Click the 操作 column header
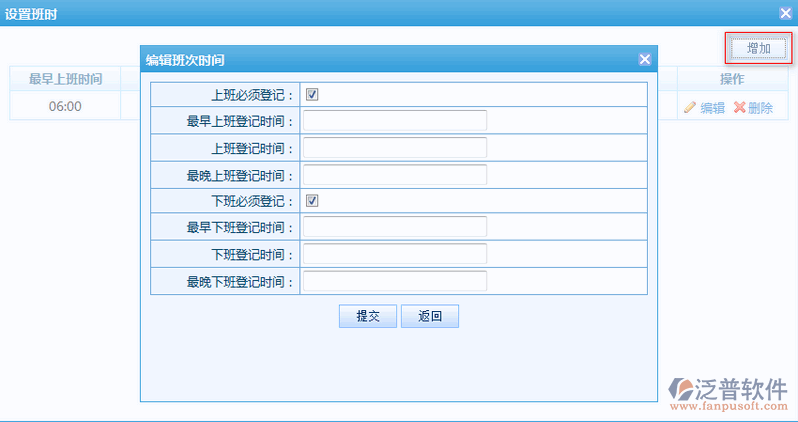This screenshot has height=422, width=798. coord(732,79)
